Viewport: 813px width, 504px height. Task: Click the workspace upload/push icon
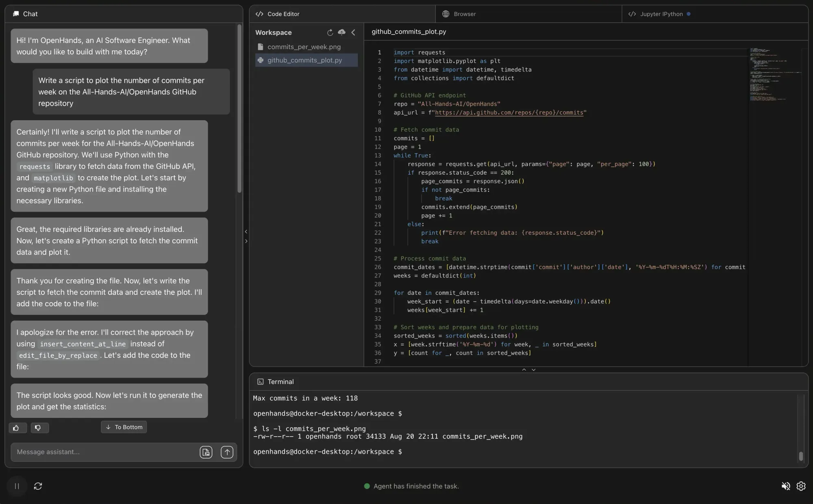coord(341,32)
